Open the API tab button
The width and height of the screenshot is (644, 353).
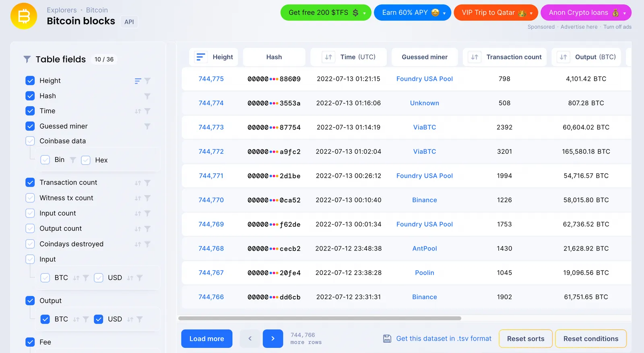pos(129,22)
